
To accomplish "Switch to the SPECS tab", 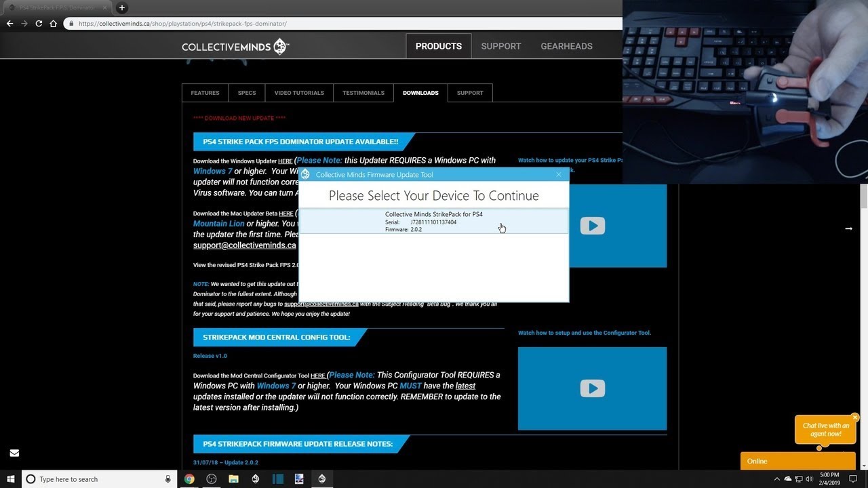I will pos(247,93).
